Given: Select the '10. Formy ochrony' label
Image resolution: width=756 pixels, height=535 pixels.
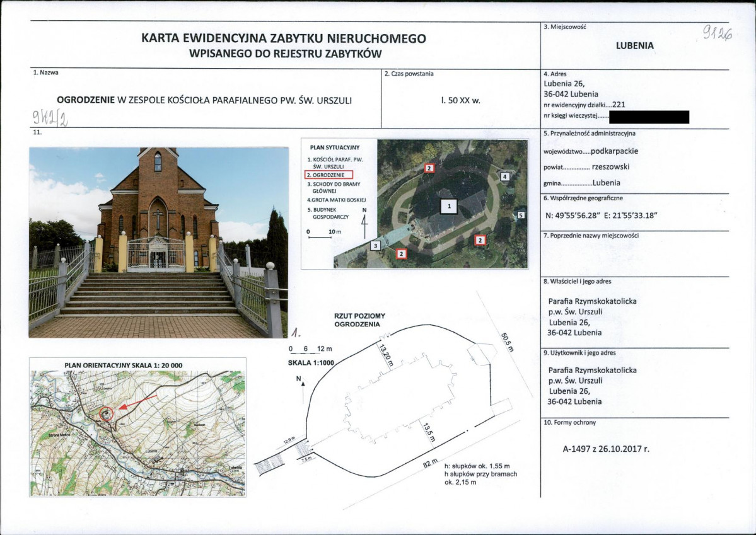Looking at the screenshot, I should (x=570, y=423).
